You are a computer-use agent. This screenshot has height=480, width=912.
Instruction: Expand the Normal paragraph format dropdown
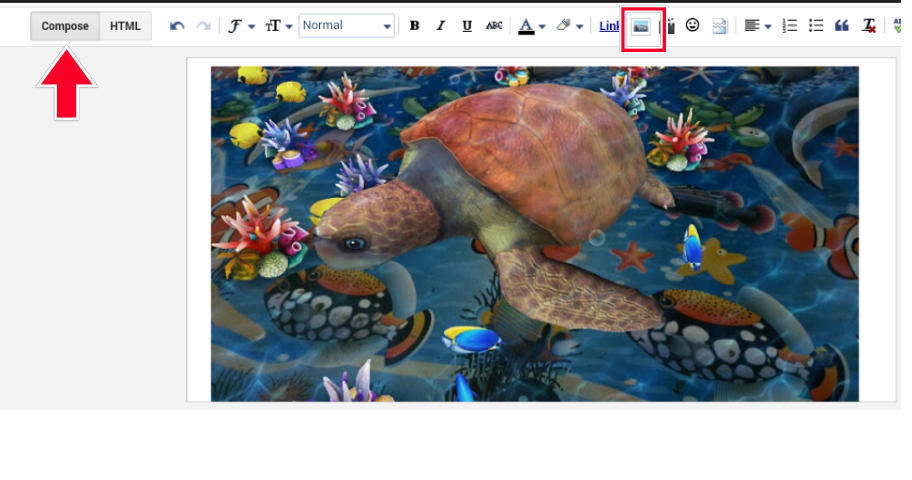point(347,26)
